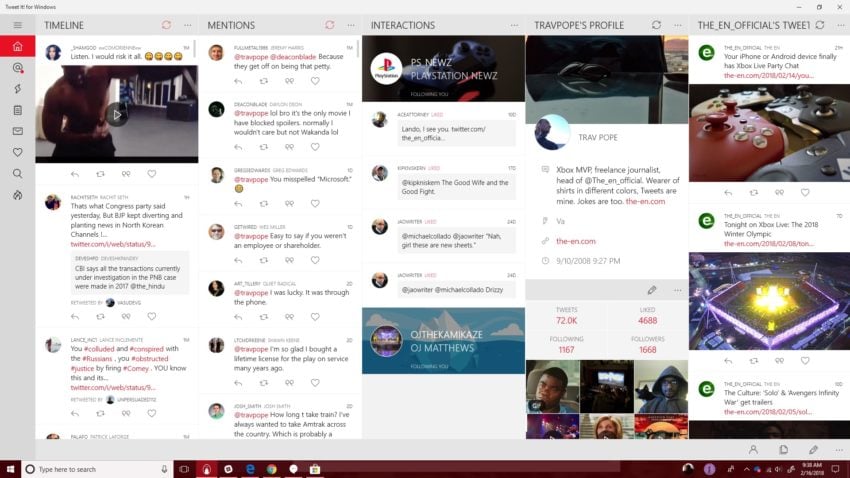Viewport: 850px width, 478px height.
Task: Open bottom bar more options
Action: pos(839,450)
